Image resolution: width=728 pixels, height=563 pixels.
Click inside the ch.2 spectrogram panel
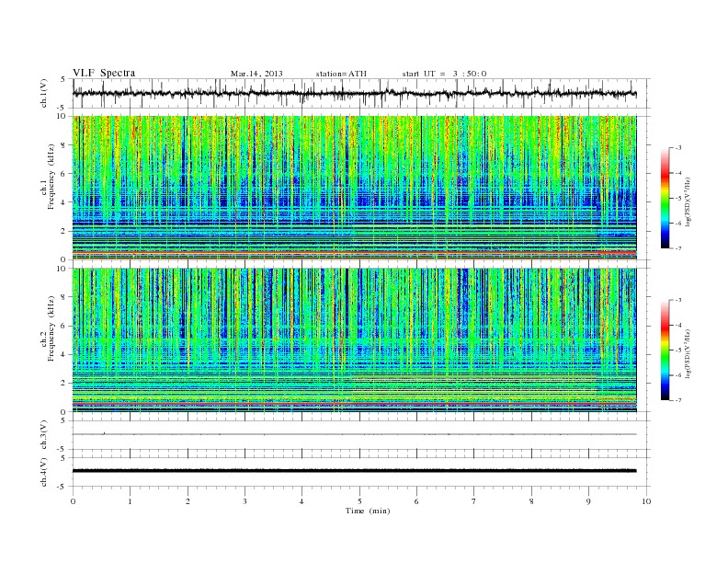[354, 340]
